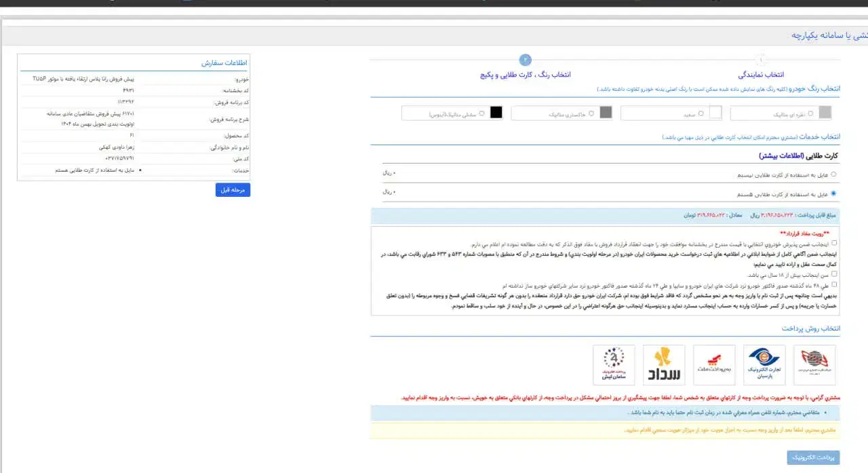868x473 pixels.
Task: Select black metallic color radio option
Action: (x=481, y=113)
